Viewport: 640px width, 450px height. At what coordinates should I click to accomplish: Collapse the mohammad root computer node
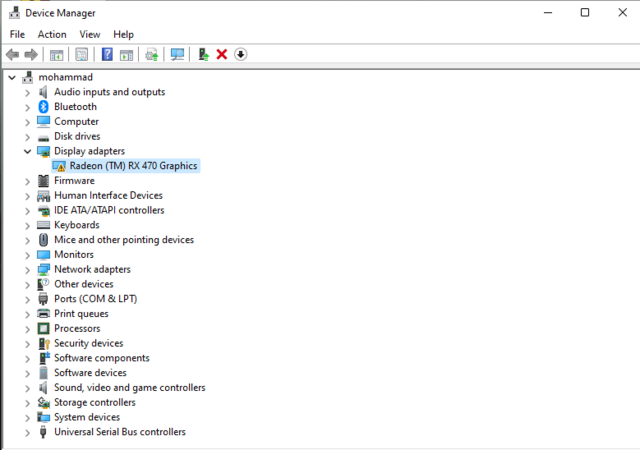pyautogui.click(x=12, y=77)
